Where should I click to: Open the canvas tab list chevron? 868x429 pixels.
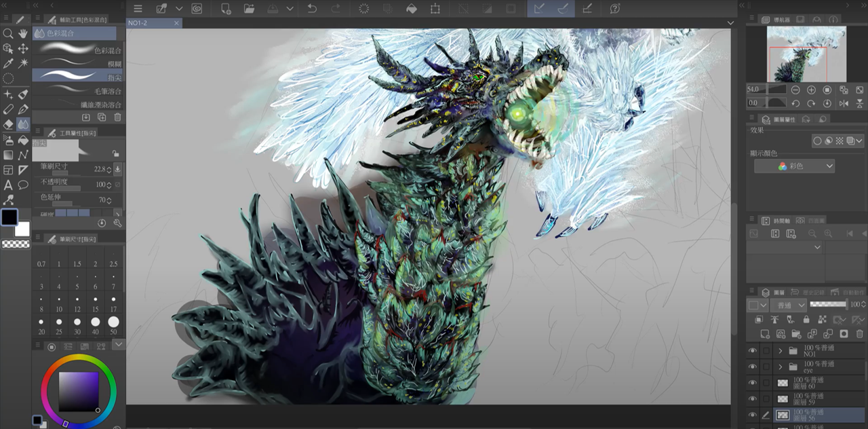pyautogui.click(x=730, y=23)
